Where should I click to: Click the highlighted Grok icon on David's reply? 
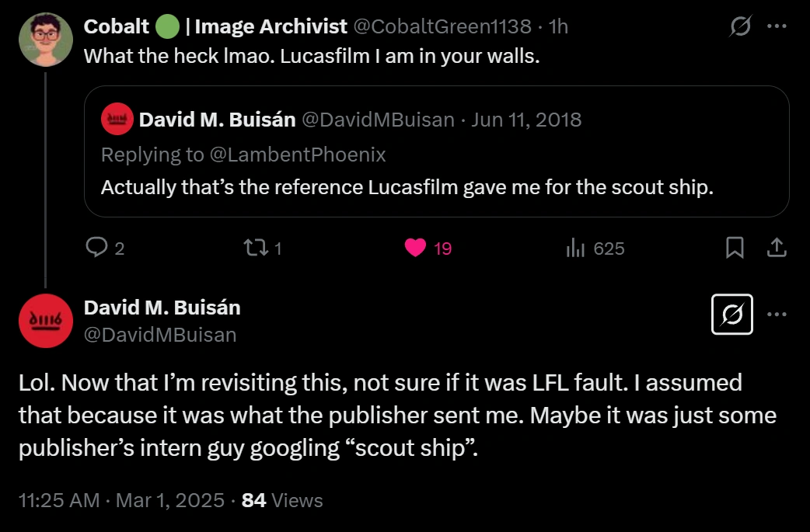[732, 315]
